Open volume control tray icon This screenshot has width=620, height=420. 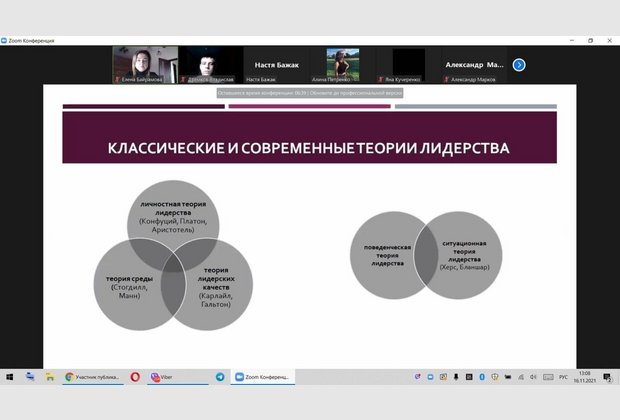click(x=533, y=377)
